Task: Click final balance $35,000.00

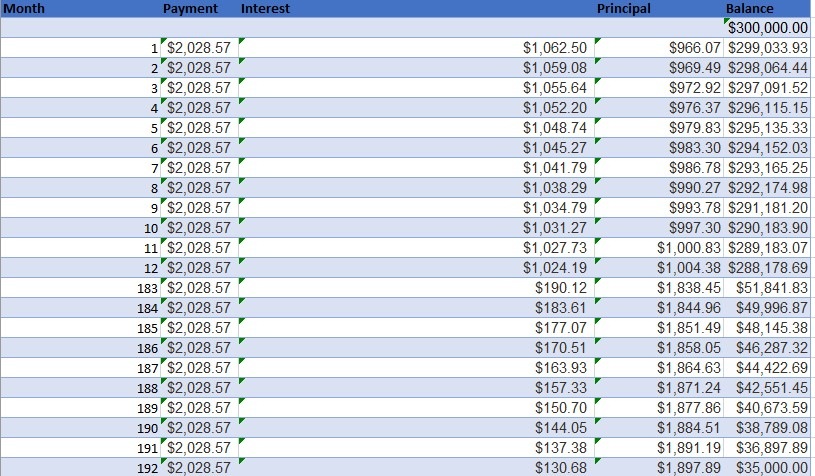Action: (767, 467)
